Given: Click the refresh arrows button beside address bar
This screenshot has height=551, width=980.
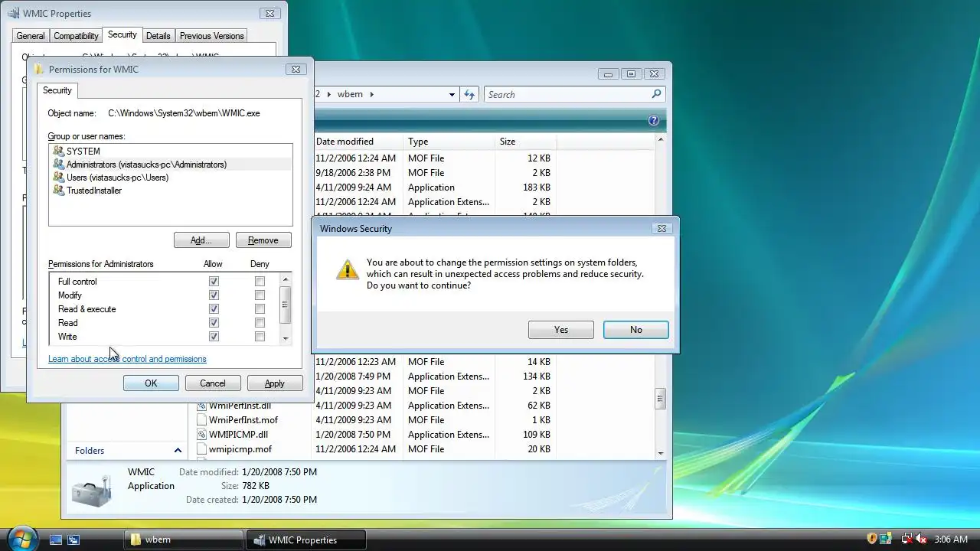Looking at the screenshot, I should coord(470,94).
